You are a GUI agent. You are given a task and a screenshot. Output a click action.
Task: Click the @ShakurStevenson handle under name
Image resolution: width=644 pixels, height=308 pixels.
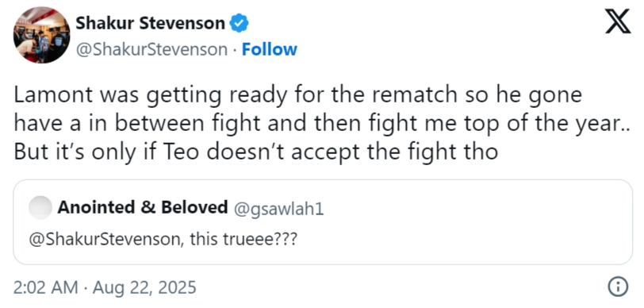coord(151,49)
